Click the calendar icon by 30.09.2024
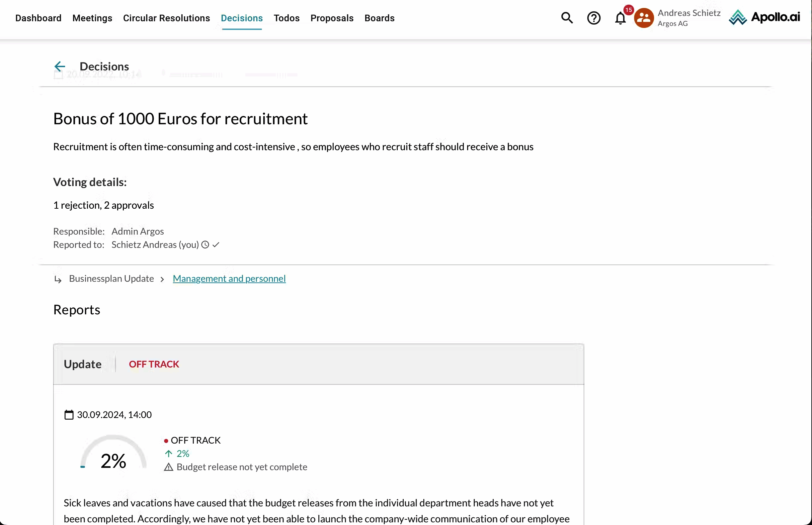Image resolution: width=812 pixels, height=525 pixels. pos(69,415)
